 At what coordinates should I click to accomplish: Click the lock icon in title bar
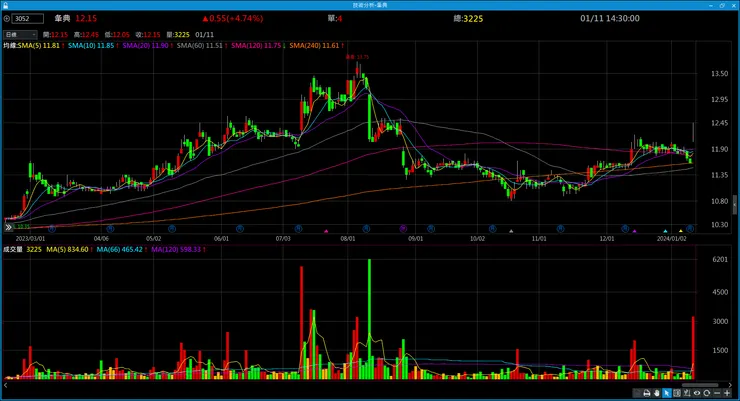[x=5, y=5]
